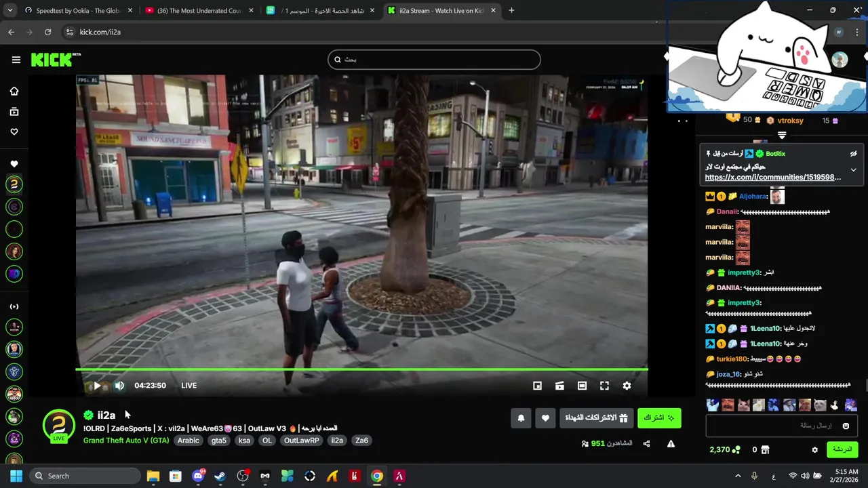Play the live stream
The width and height of the screenshot is (868, 488).
pyautogui.click(x=97, y=386)
